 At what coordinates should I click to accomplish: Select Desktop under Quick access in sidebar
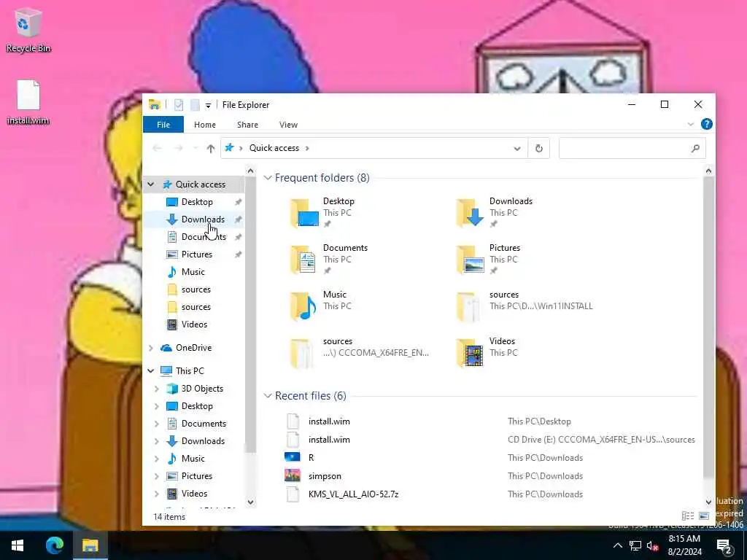pos(197,202)
